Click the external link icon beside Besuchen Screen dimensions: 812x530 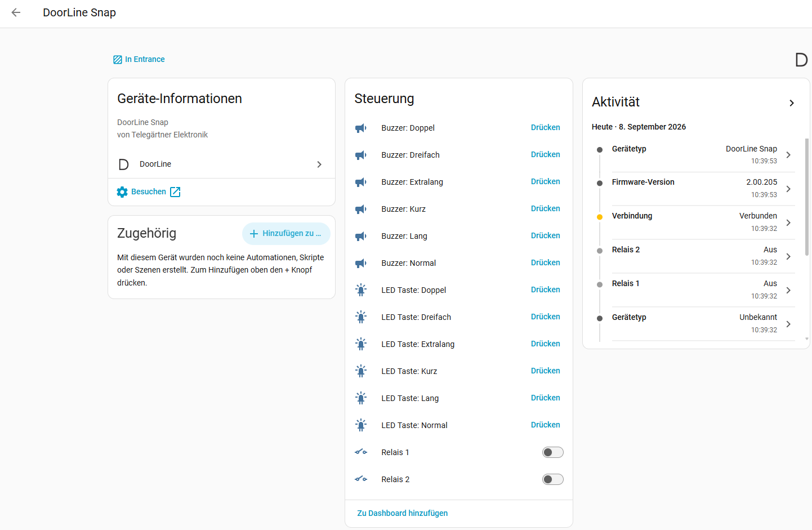[x=175, y=192]
